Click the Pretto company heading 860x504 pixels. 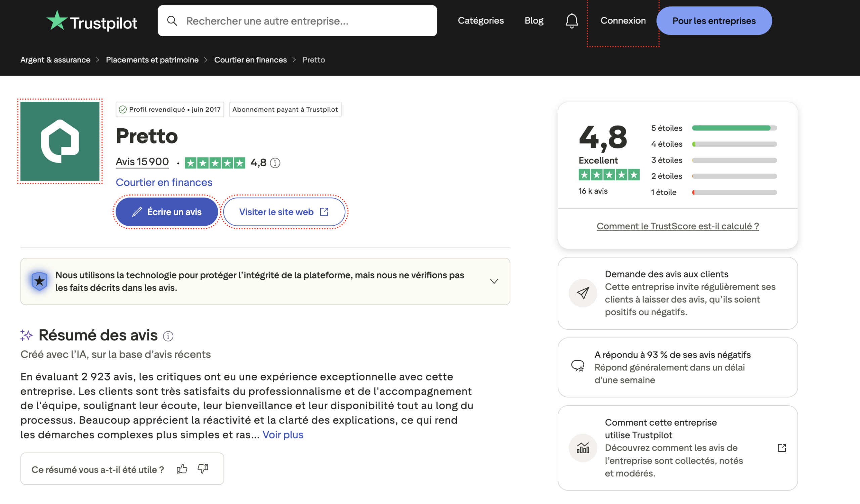(x=147, y=136)
